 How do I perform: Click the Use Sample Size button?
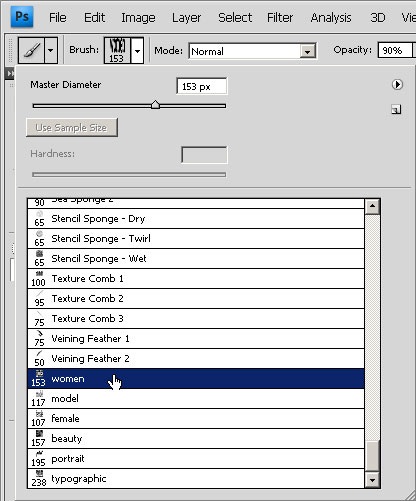(x=72, y=127)
